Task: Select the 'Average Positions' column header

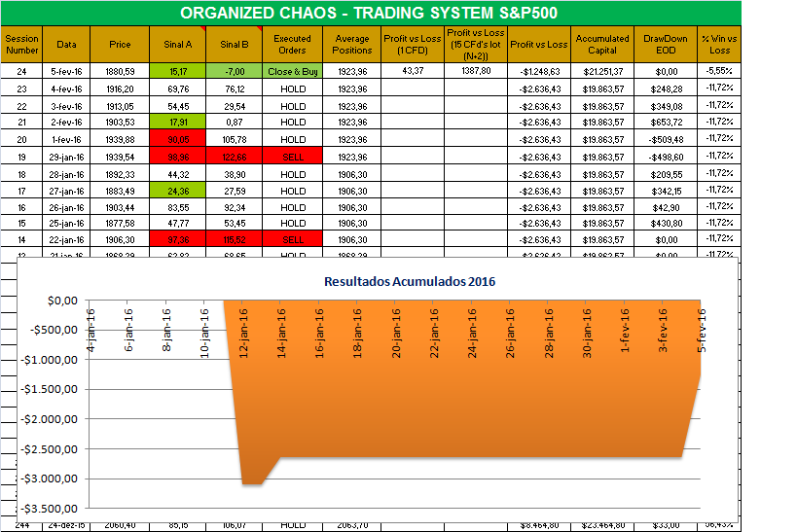Action: [351, 44]
